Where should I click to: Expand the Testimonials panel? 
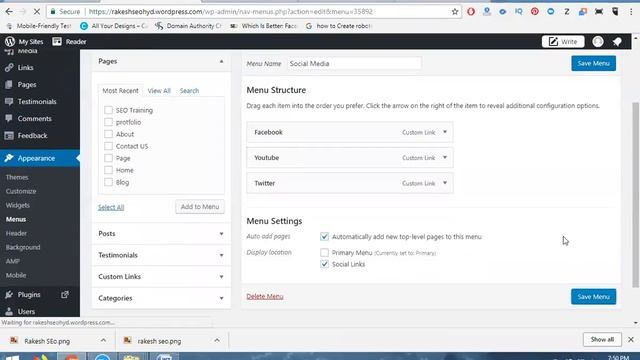(x=221, y=255)
